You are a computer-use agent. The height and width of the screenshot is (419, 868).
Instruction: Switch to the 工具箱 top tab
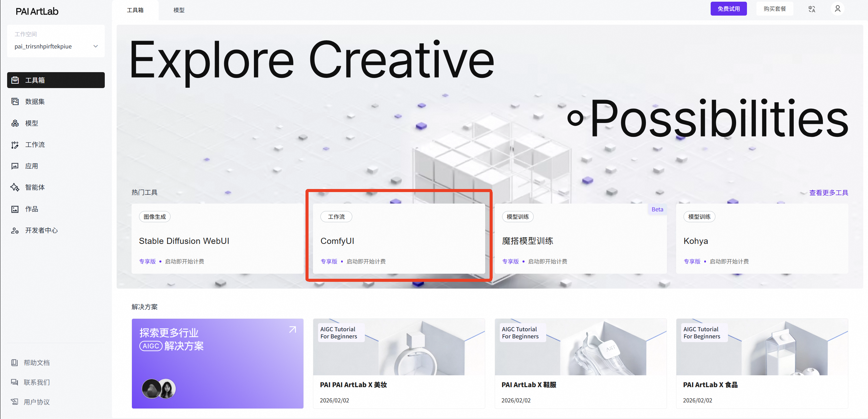click(135, 10)
